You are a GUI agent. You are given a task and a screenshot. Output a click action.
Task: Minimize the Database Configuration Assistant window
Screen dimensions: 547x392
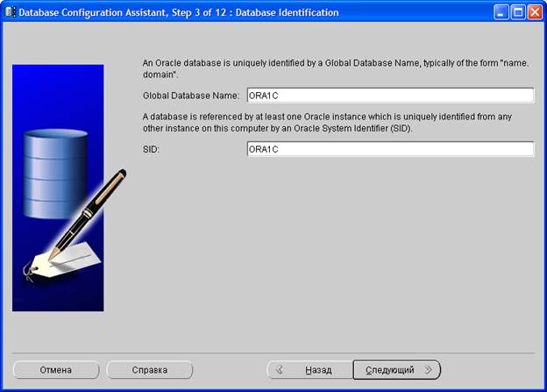(x=500, y=12)
